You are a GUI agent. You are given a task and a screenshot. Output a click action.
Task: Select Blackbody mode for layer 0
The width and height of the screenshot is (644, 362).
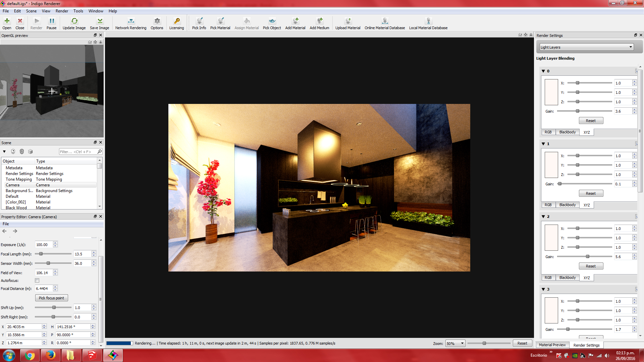click(567, 132)
